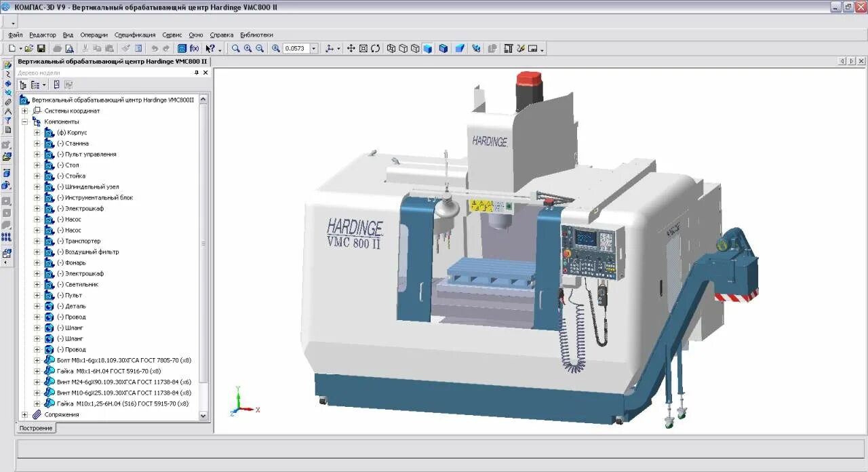This screenshot has width=868, height=472.
Task: Fit the whole model in view
Action: point(363,48)
